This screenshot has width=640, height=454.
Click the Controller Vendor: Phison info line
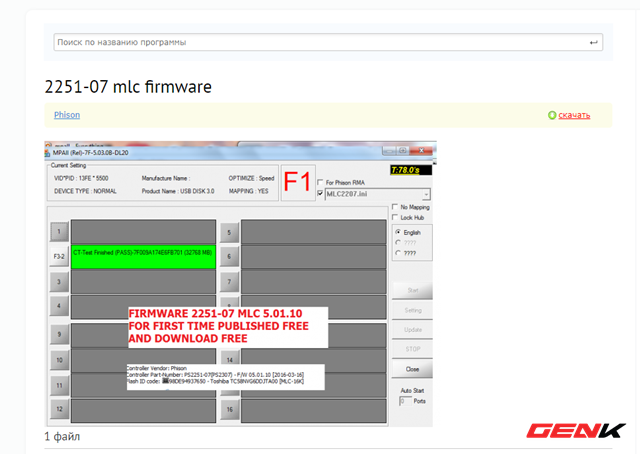[x=157, y=368]
